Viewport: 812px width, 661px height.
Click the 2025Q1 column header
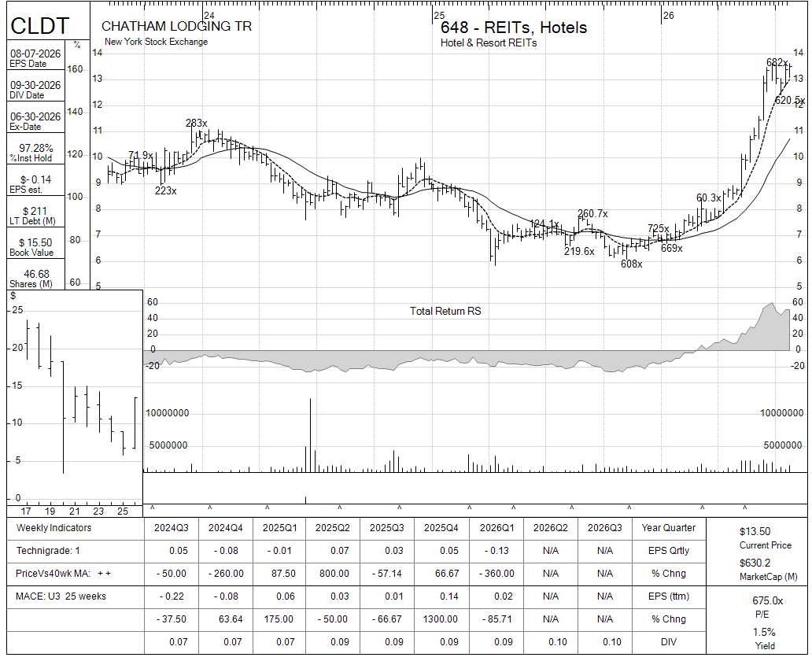[279, 528]
